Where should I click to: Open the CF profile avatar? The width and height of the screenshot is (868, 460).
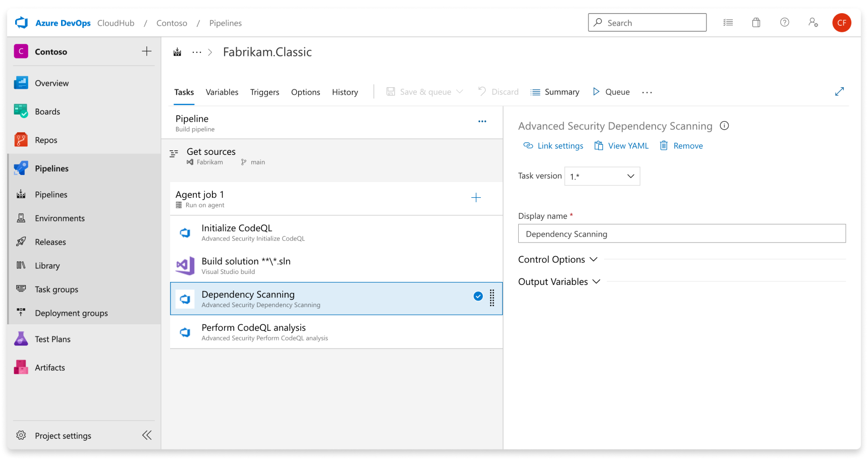pos(841,23)
